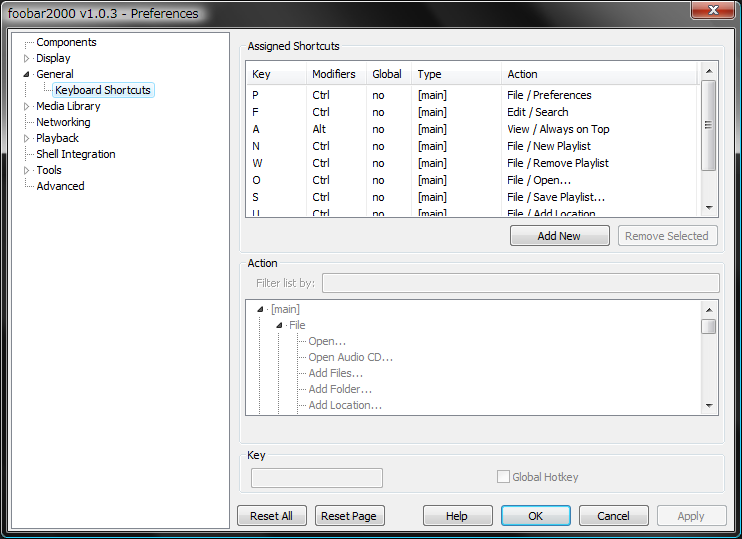Click the Apply button

(691, 516)
